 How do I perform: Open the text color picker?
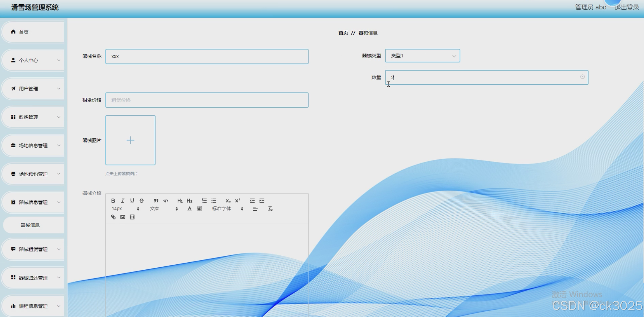(190, 209)
